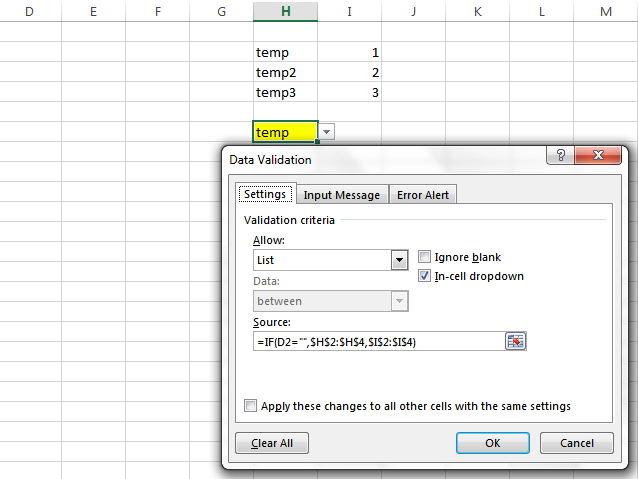Select the Settings tab
The height and width of the screenshot is (479, 638).
point(265,195)
